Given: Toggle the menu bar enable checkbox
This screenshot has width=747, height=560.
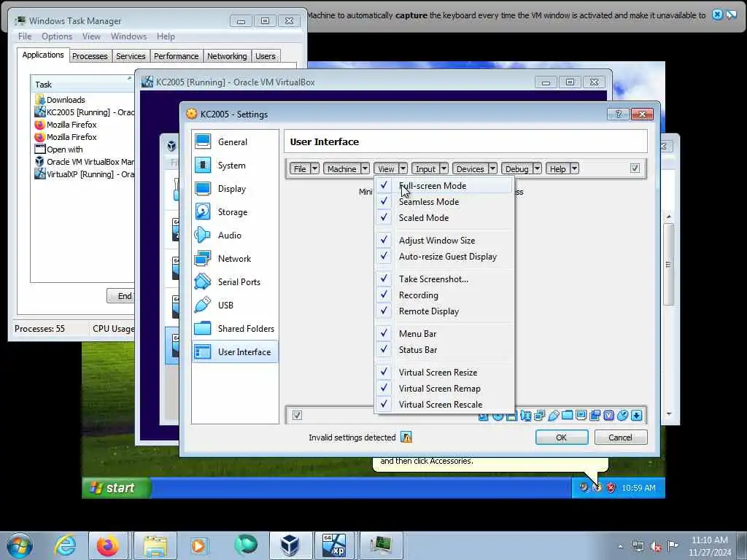Looking at the screenshot, I should [x=635, y=168].
